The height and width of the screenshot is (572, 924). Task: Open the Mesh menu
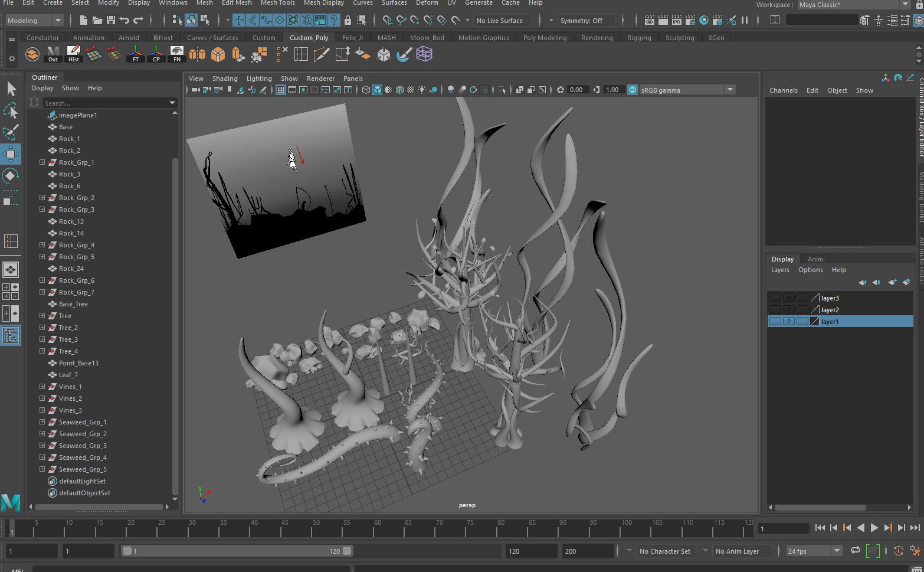205,4
